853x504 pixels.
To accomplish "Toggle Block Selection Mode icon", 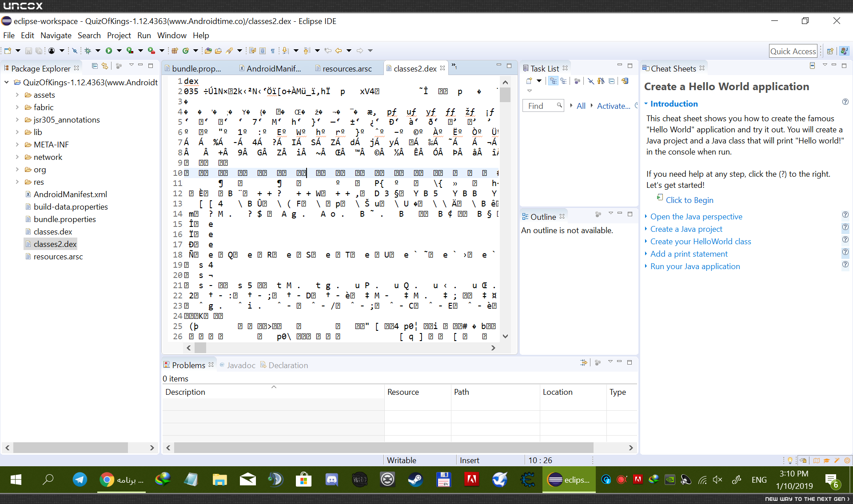I will 263,51.
